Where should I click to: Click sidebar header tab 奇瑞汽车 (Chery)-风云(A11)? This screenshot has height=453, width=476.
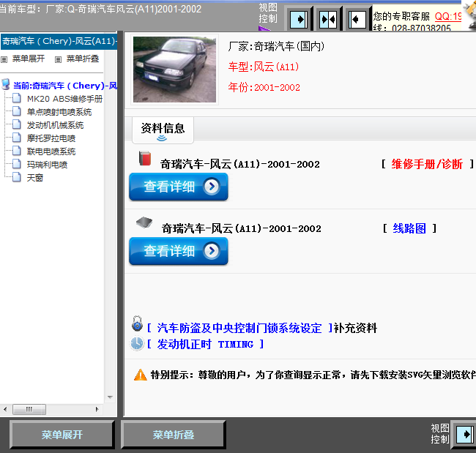(x=59, y=41)
